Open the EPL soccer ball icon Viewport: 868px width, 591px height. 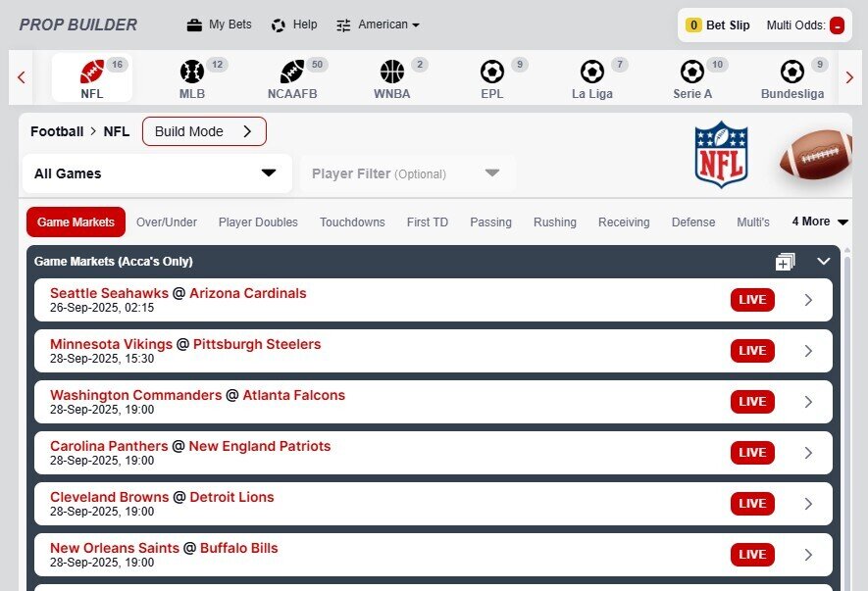pos(490,71)
